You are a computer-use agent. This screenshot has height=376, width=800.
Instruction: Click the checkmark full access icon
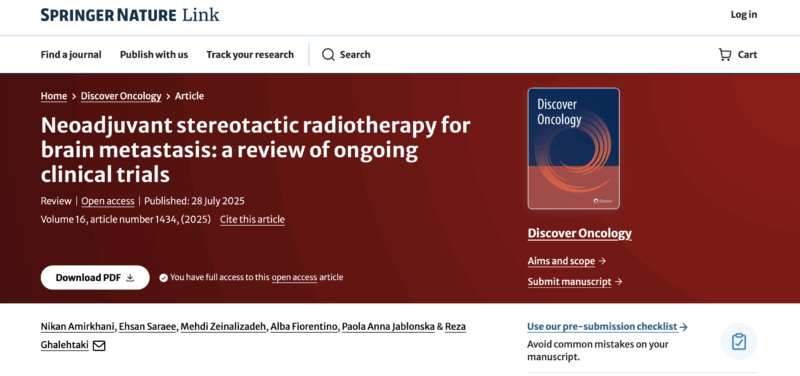click(x=163, y=278)
